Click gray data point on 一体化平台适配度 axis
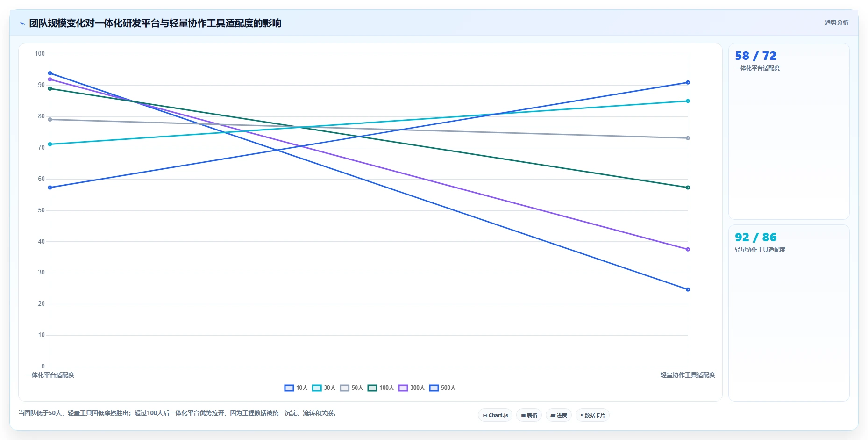Image resolution: width=868 pixels, height=440 pixels. tap(50, 120)
